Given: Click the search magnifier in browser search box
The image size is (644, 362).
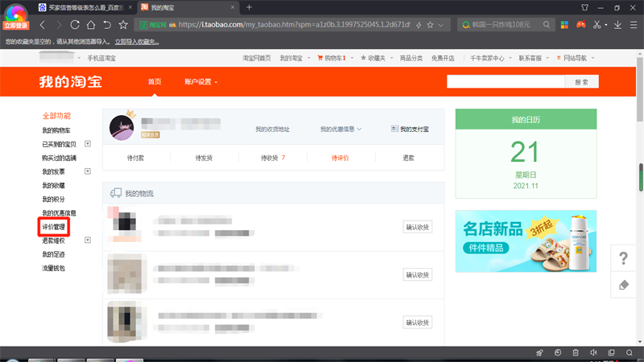Looking at the screenshot, I should [x=547, y=25].
